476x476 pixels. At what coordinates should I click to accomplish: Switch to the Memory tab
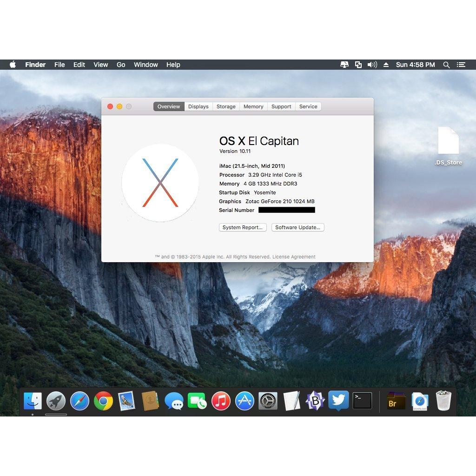253,106
